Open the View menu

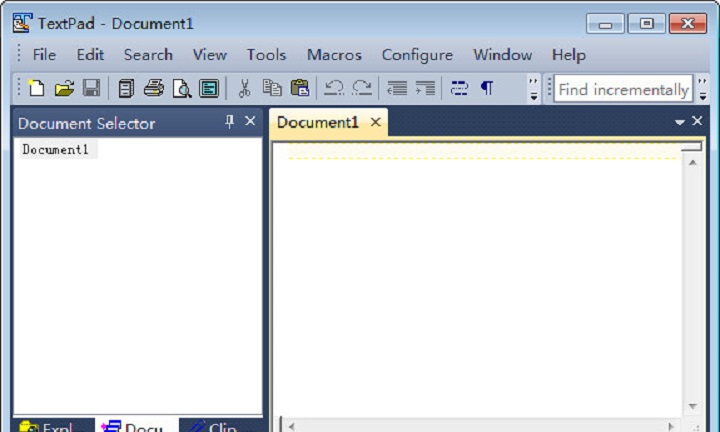pos(209,55)
